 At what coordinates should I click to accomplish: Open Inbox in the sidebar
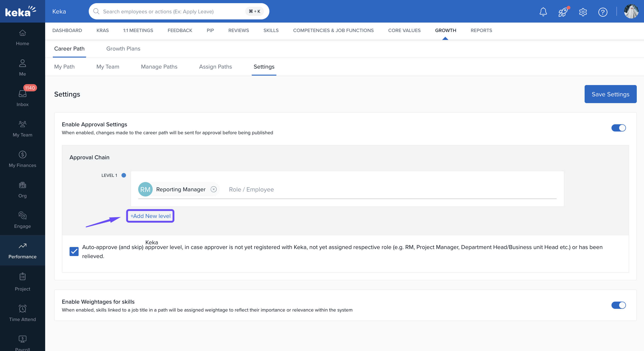pos(23,98)
